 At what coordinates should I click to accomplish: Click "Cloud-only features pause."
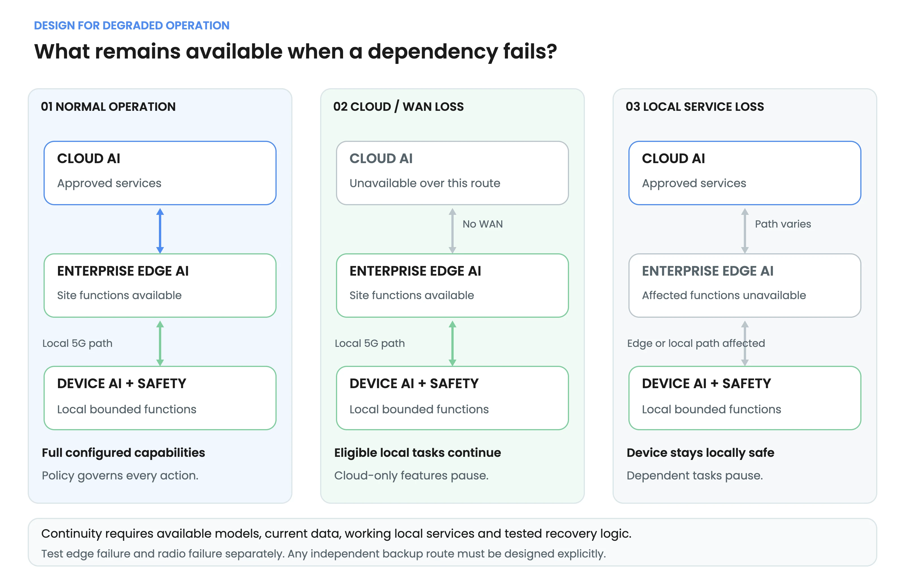click(411, 475)
